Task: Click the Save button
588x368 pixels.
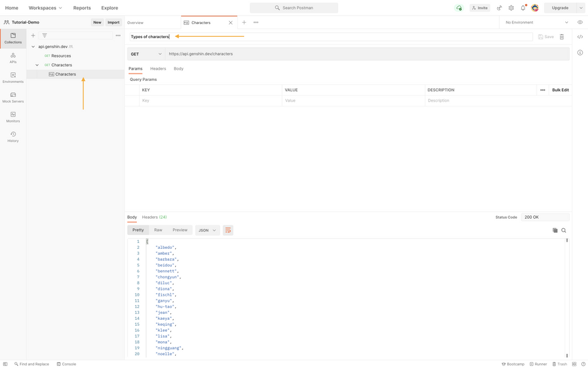Action: (x=546, y=37)
